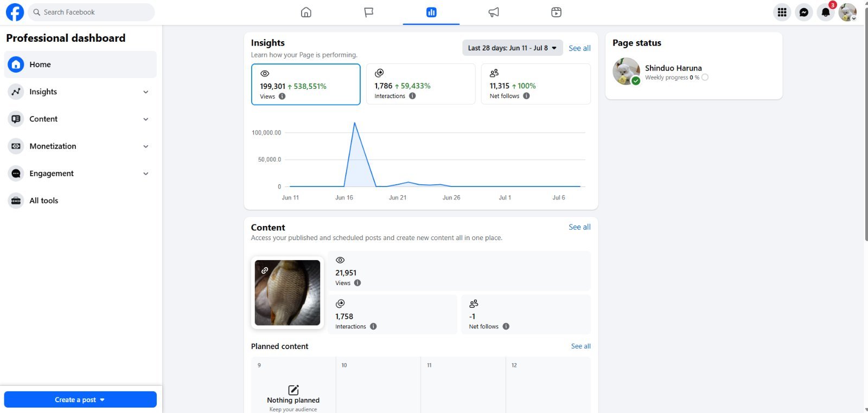Select Home in the dashboard sidebar

point(80,64)
